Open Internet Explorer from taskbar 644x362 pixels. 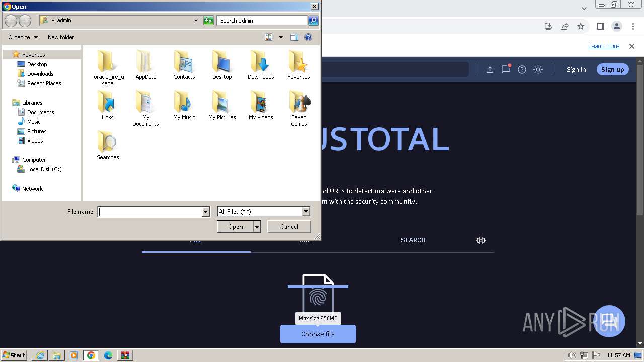click(x=40, y=355)
